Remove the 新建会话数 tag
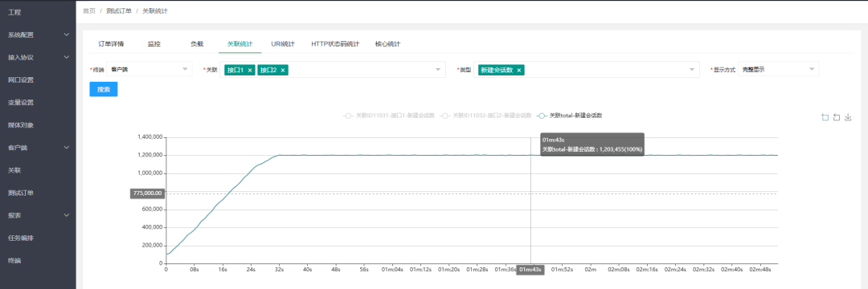Viewport: 868px width, 289px height. pos(518,70)
